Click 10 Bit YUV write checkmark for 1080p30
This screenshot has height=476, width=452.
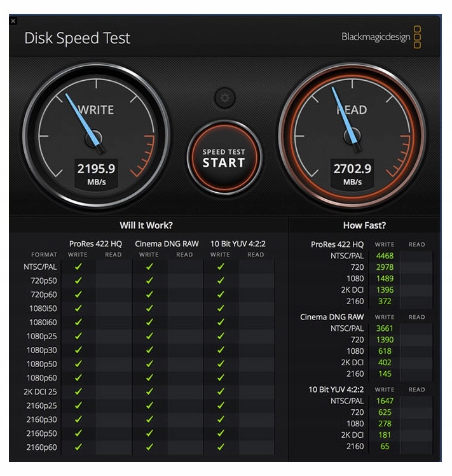[x=221, y=350]
